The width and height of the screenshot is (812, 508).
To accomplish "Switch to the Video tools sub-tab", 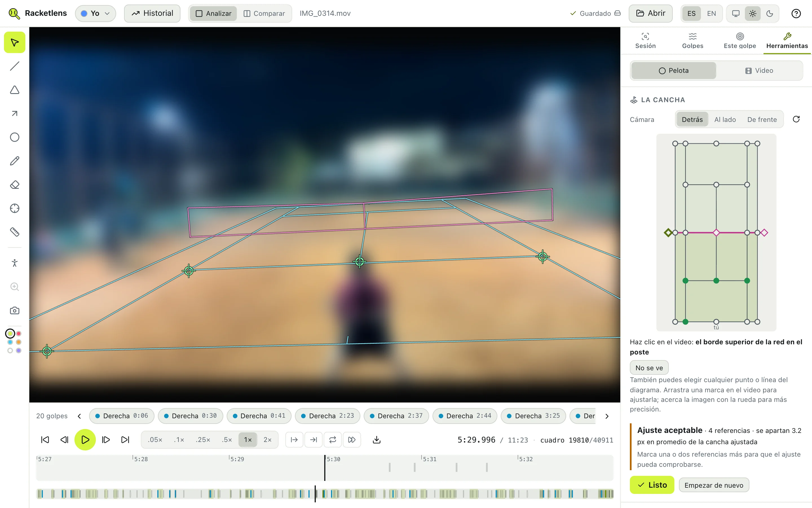I will [759, 71].
